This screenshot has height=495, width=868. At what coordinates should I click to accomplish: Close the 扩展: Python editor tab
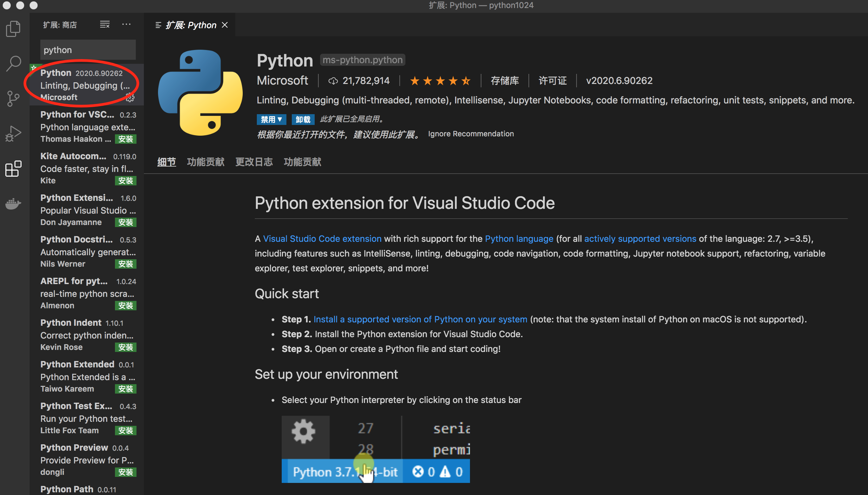point(225,25)
